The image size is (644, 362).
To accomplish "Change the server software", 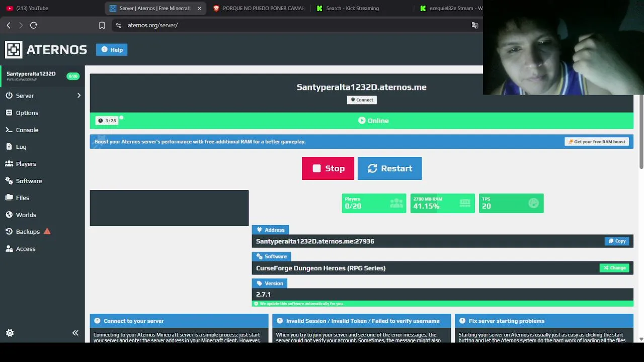I will (614, 268).
